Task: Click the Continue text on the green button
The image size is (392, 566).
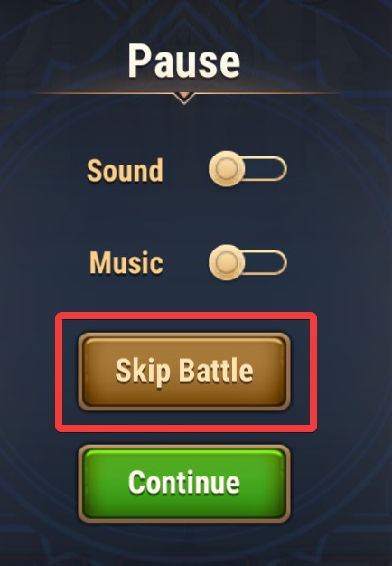Action: click(184, 482)
